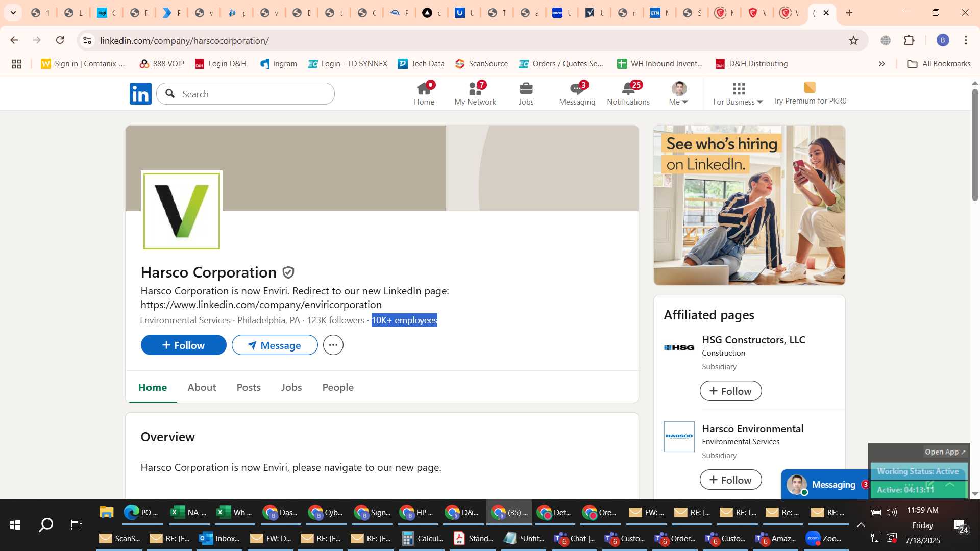Screen dimensions: 980x551
Task: Click the Open App button
Action: click(x=945, y=452)
